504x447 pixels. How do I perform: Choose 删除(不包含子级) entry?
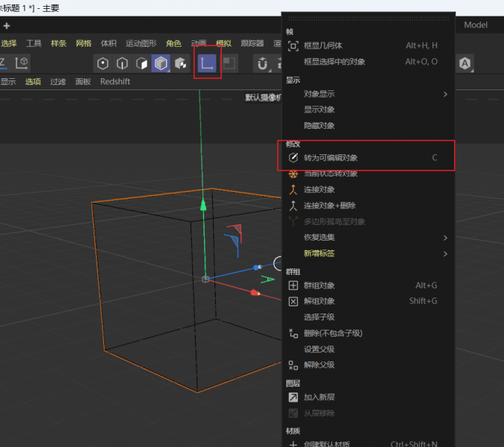point(369,333)
